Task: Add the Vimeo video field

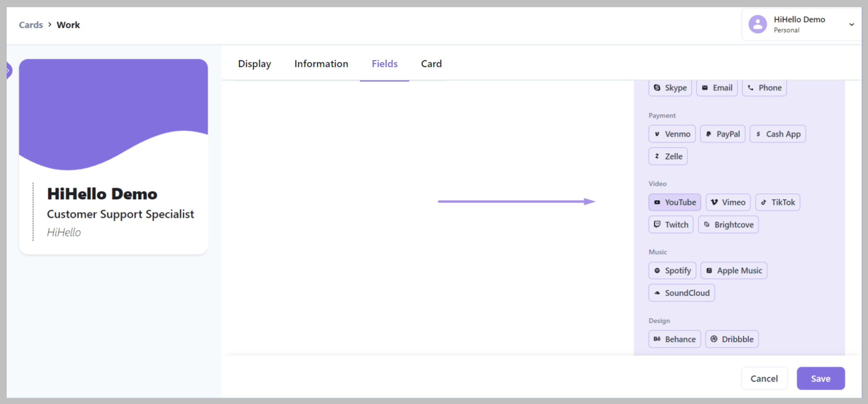Action: coord(728,202)
